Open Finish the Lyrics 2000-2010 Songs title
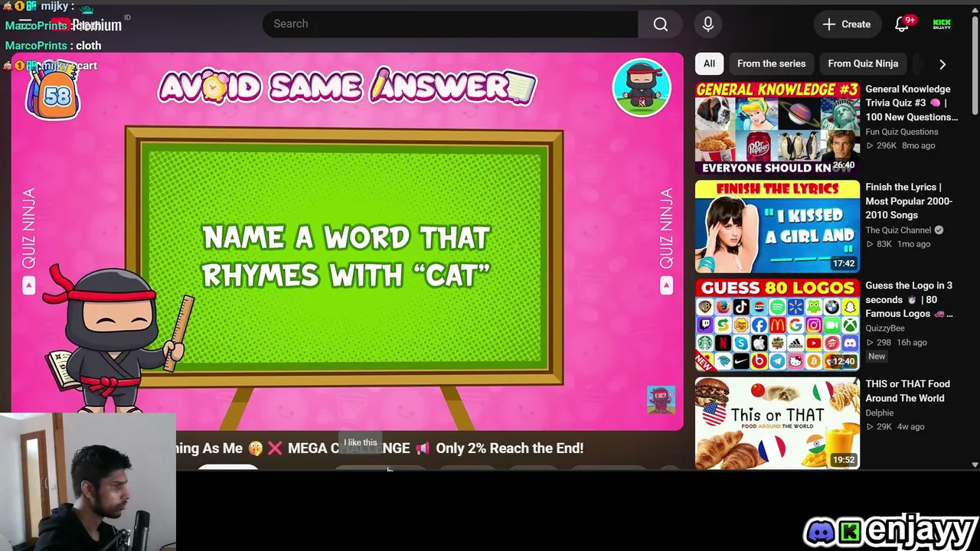980x551 pixels. click(x=909, y=201)
